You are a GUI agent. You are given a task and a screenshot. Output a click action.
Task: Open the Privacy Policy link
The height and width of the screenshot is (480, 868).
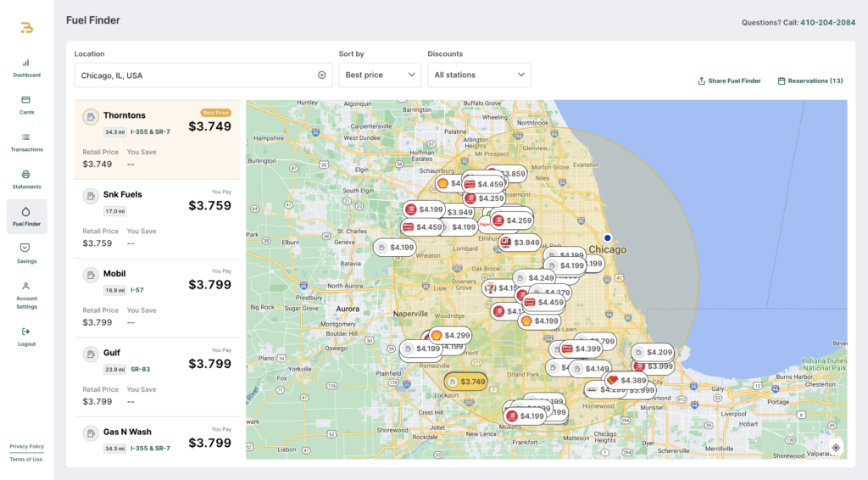click(26, 446)
